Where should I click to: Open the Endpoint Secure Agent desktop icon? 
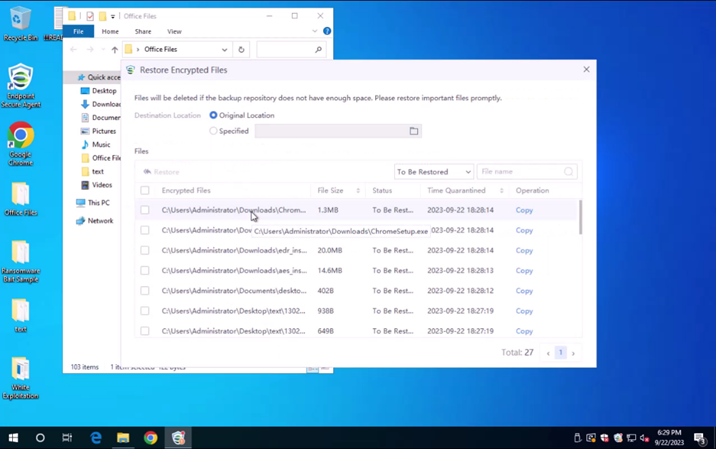(20, 80)
